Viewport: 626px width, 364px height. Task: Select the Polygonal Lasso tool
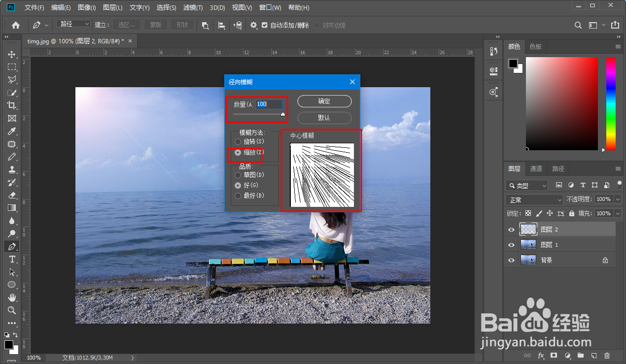[x=12, y=80]
